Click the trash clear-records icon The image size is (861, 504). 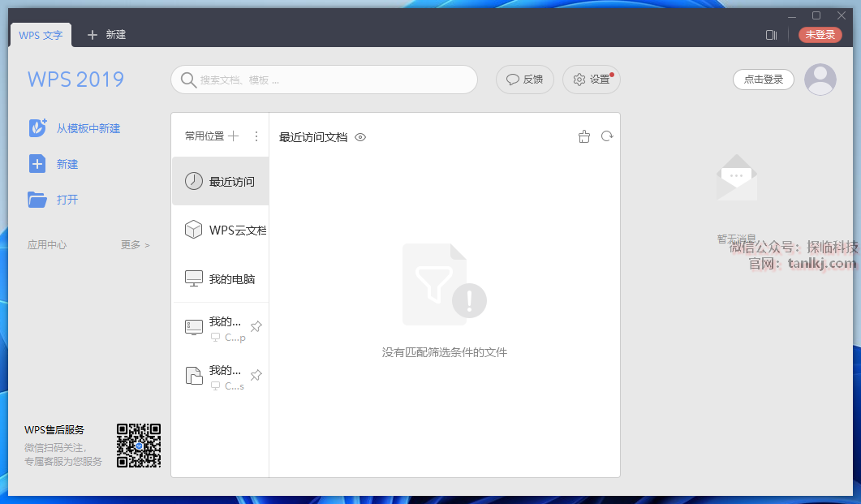pyautogui.click(x=583, y=137)
